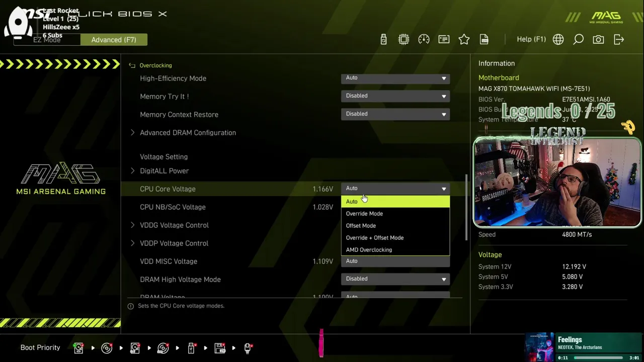644x362 pixels.
Task: Expand VDDP Voltage Control
Action: click(x=133, y=243)
